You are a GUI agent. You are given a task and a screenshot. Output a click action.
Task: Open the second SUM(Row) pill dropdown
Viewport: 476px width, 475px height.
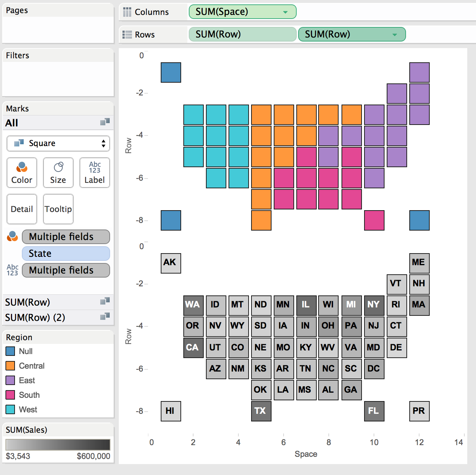click(x=395, y=34)
